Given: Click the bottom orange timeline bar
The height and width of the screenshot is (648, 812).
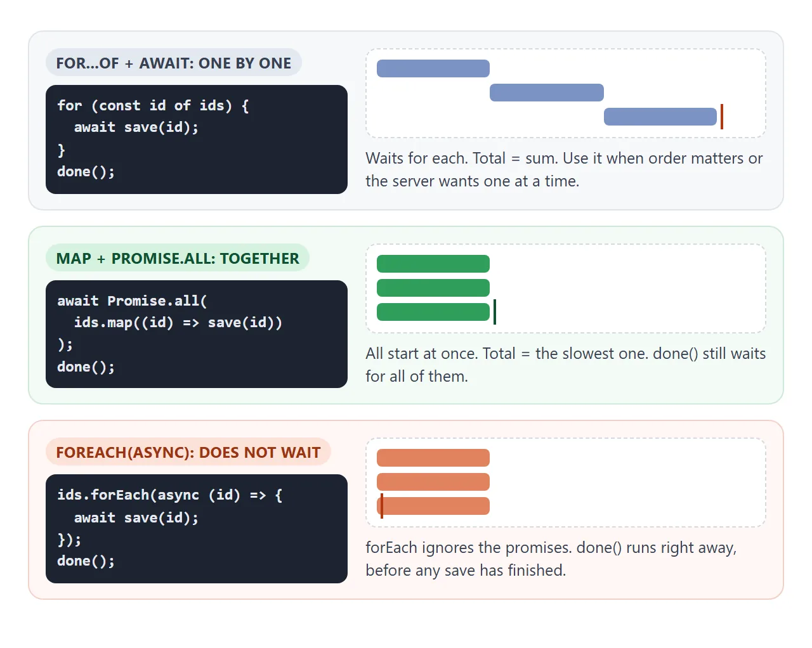Looking at the screenshot, I should coord(433,506).
